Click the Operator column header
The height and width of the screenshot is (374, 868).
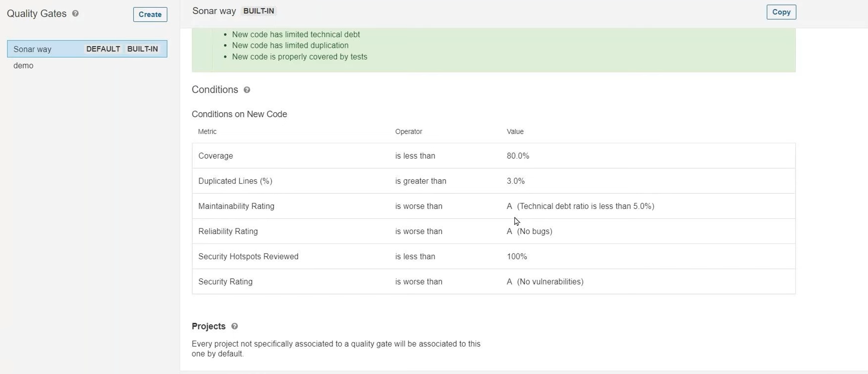coord(408,132)
